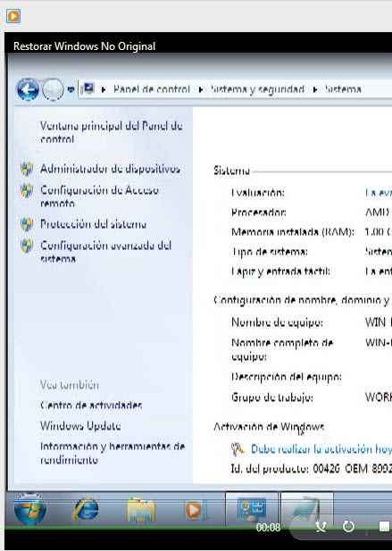
Task: Expand the arrow before Sistema breadcrumb
Action: (315, 89)
